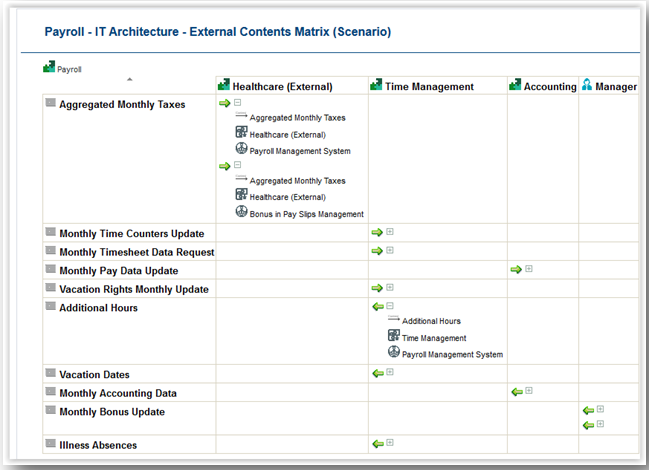
Task: Click the Manager column header icon
Action: [586, 86]
